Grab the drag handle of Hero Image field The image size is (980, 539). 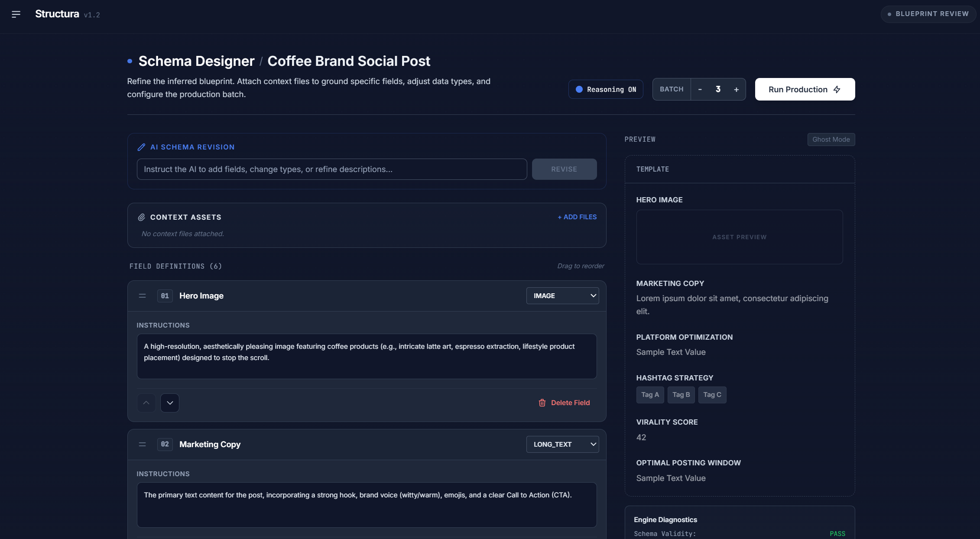pos(142,296)
